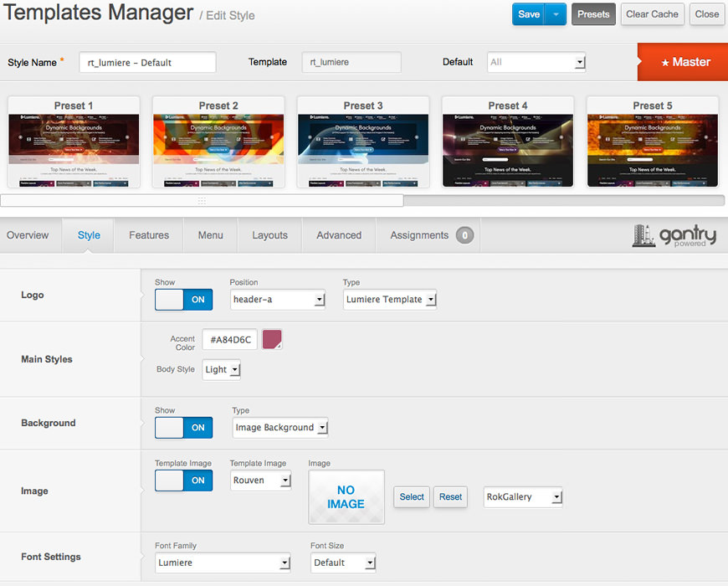Open the Font Family Lumiere dropdown
The image size is (728, 586).
(x=223, y=563)
